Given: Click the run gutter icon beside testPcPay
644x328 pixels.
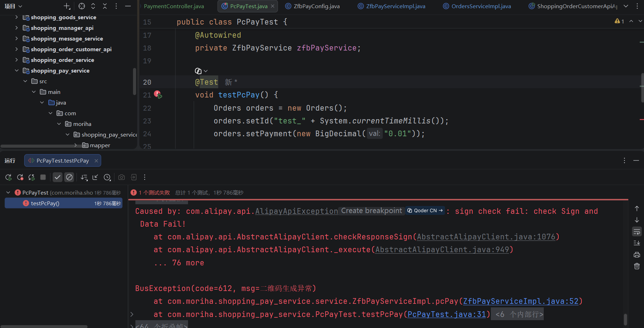Looking at the screenshot, I should [158, 94].
